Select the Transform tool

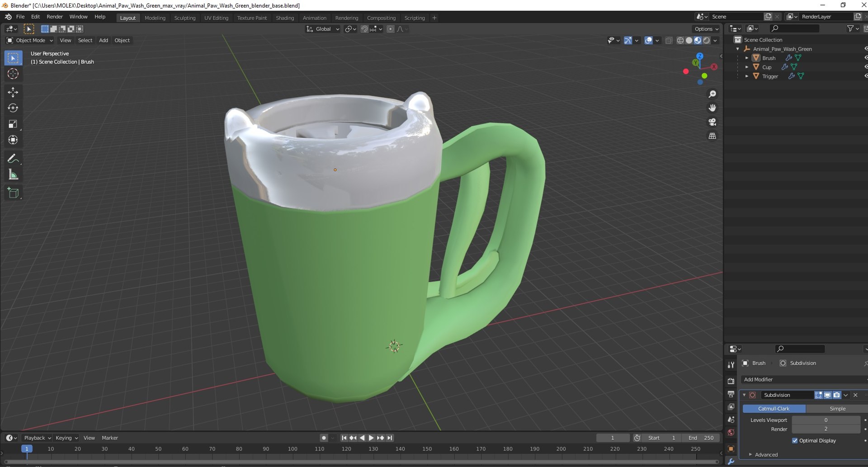13,140
